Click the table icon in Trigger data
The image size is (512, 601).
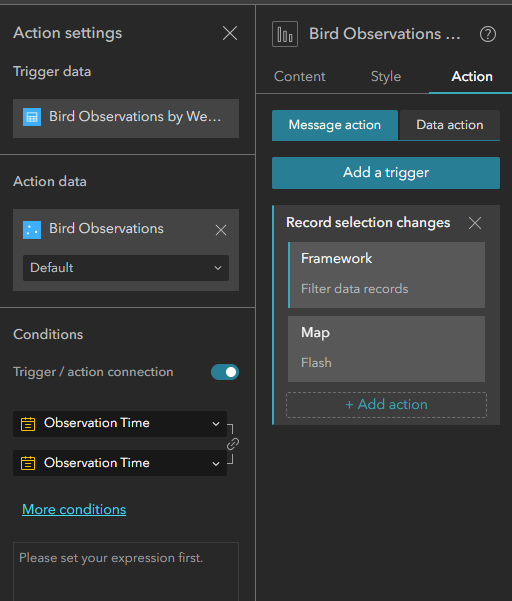pyautogui.click(x=32, y=117)
